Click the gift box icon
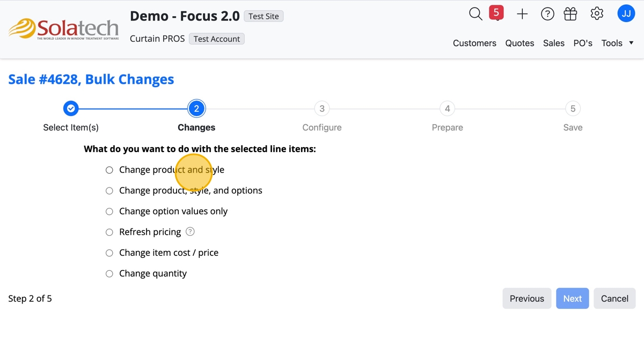This screenshot has width=644, height=360. (x=570, y=14)
